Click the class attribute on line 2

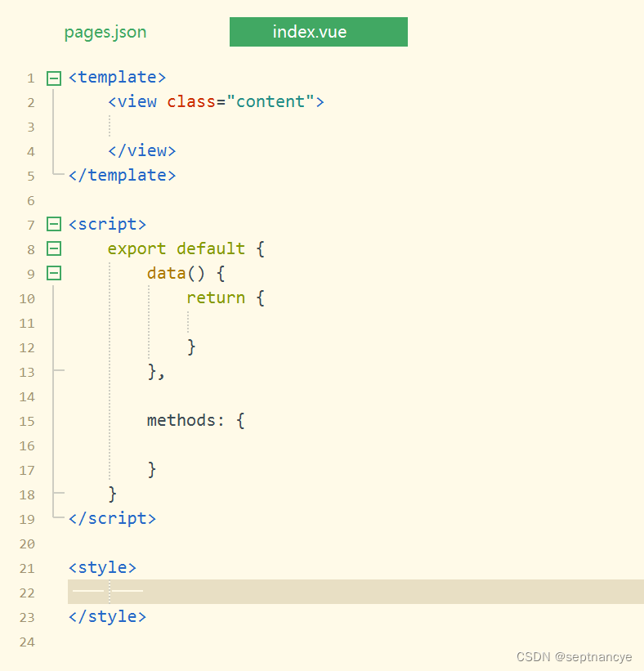coord(191,102)
